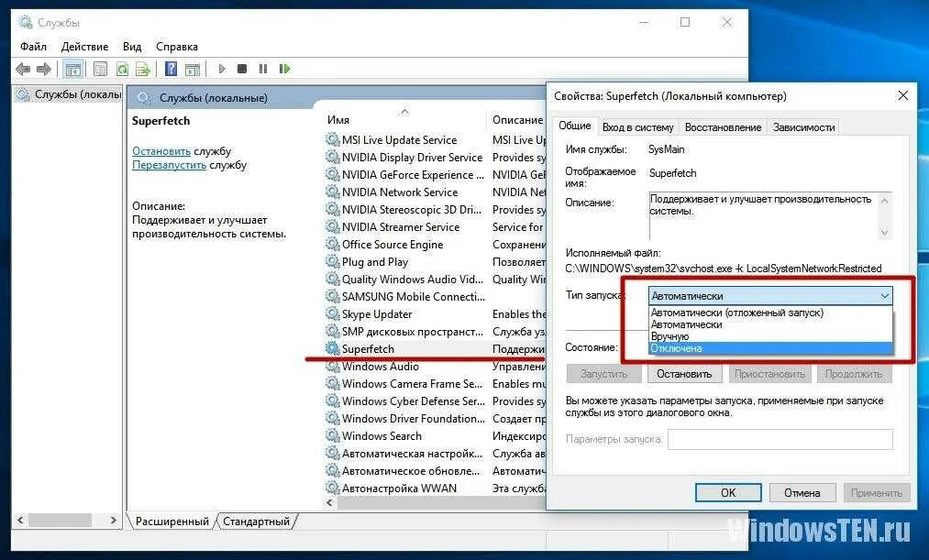The width and height of the screenshot is (929, 560).
Task: Select the NVIDIA Streamer Service row
Action: 435,227
